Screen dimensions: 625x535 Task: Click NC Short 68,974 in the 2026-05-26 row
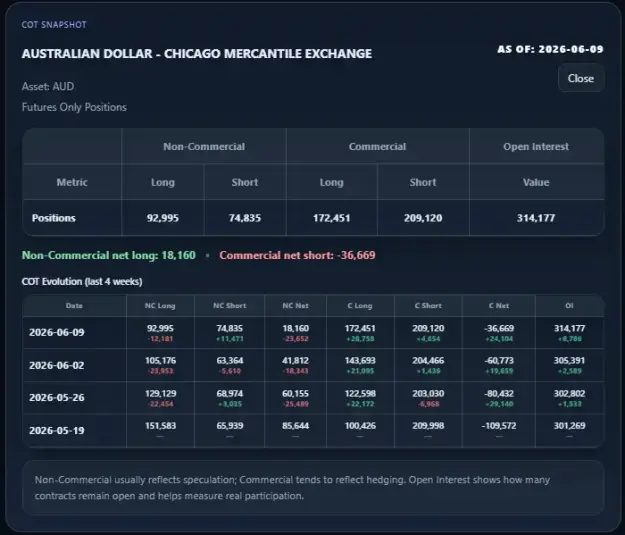coord(230,393)
